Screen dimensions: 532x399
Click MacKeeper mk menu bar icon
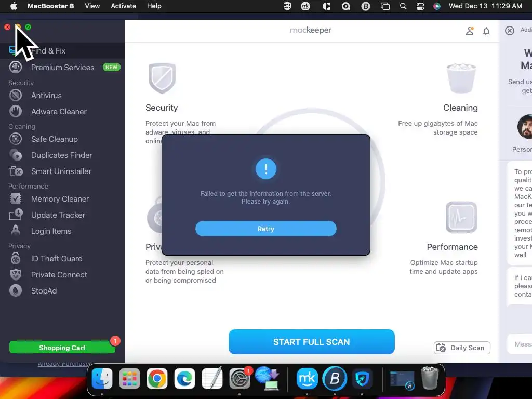click(x=305, y=6)
